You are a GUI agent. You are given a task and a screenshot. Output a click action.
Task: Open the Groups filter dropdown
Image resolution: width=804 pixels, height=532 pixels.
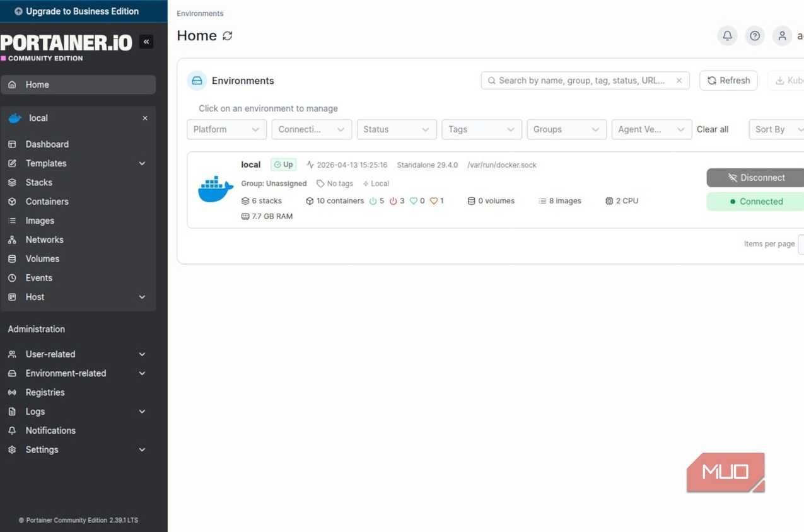pos(566,129)
